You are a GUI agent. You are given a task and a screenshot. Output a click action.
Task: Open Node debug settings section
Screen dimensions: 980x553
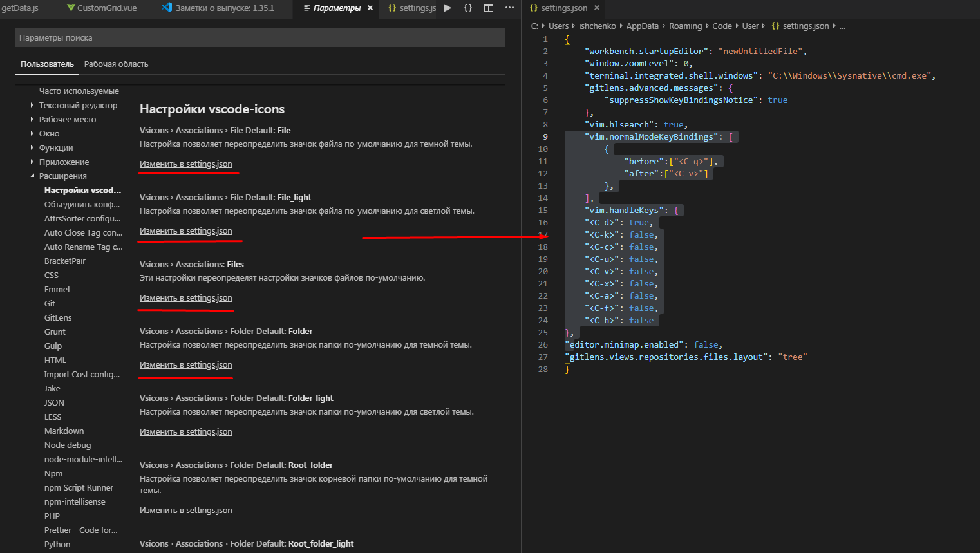pyautogui.click(x=67, y=445)
